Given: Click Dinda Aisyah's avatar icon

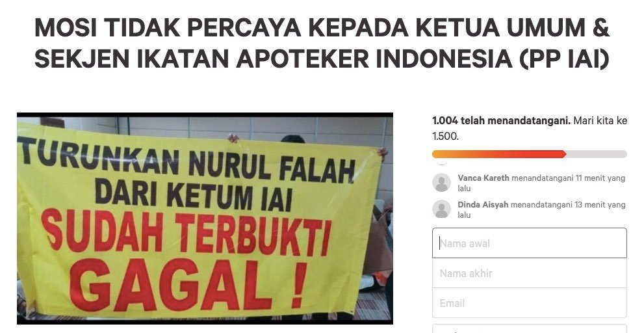Looking at the screenshot, I should pyautogui.click(x=441, y=209).
